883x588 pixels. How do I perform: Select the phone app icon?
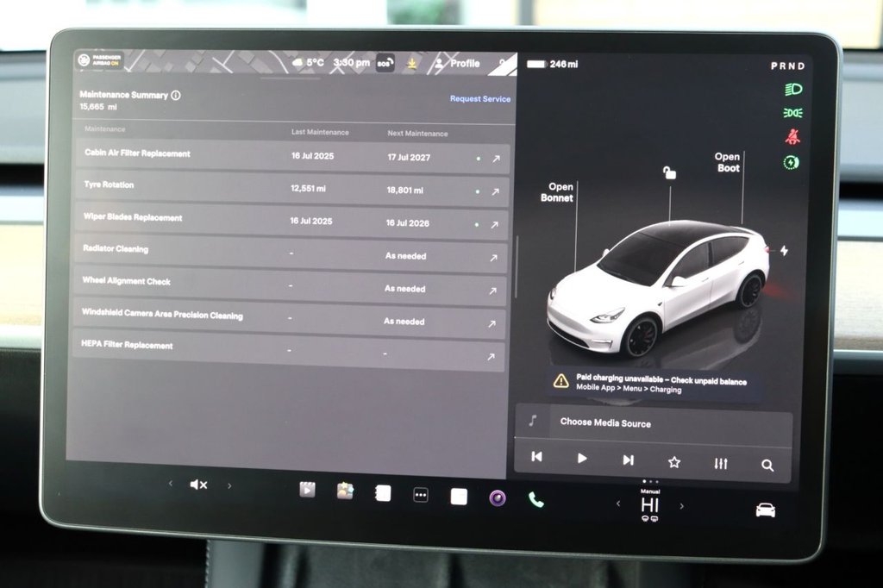tap(535, 497)
